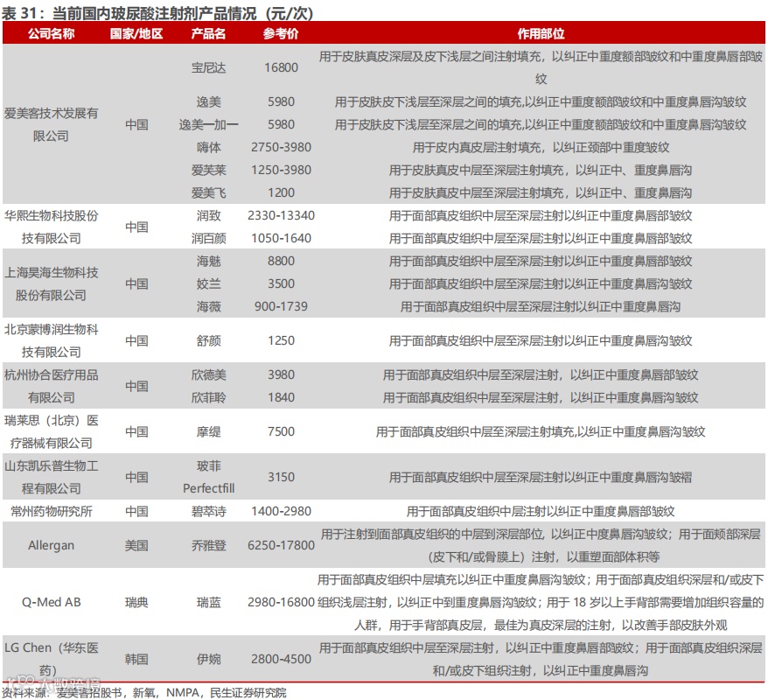Image resolution: width=768 pixels, height=700 pixels.
Task: Click the 公司名称 column header
Action: point(51,33)
